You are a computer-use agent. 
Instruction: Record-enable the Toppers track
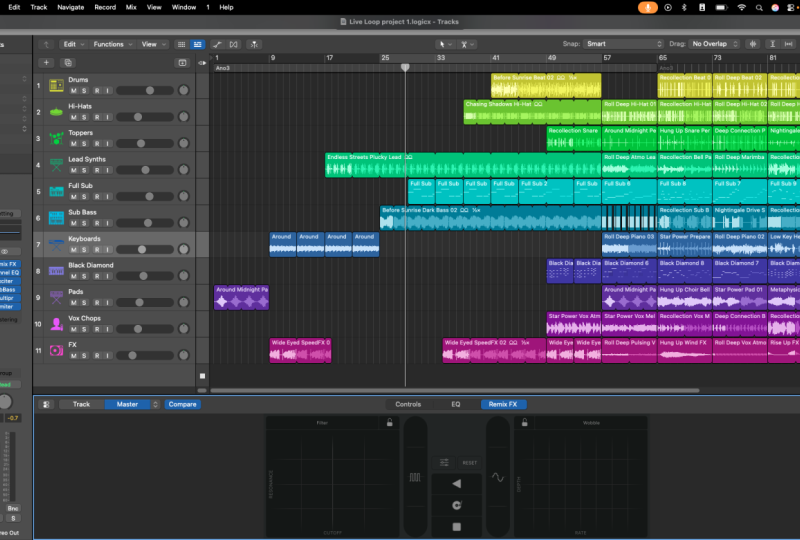[x=97, y=143]
